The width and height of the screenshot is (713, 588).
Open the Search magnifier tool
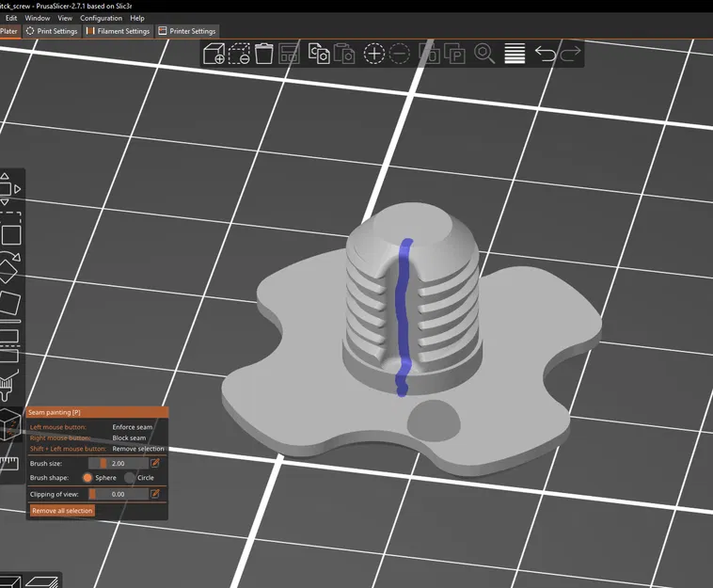484,54
